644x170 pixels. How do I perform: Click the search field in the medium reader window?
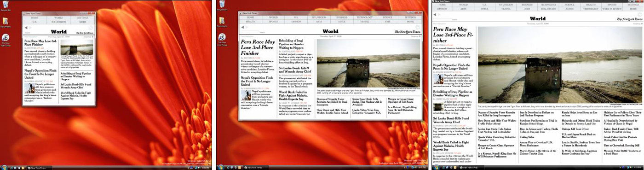point(250,32)
